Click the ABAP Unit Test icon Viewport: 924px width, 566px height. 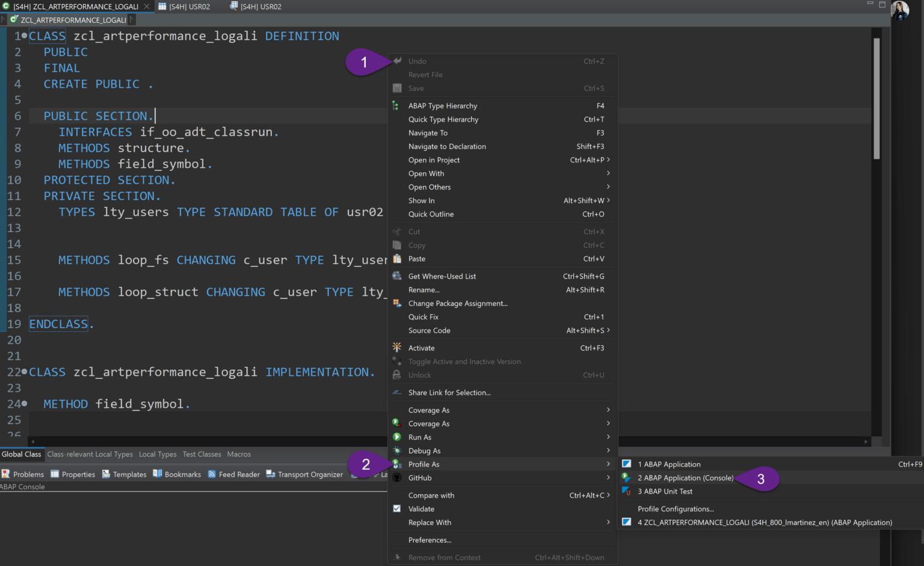pos(627,491)
